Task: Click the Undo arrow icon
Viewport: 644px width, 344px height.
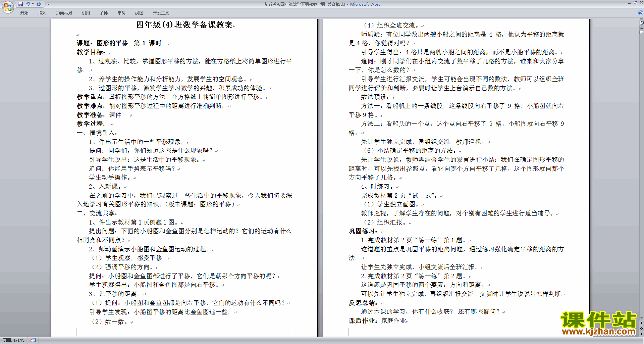Action: pyautogui.click(x=28, y=4)
